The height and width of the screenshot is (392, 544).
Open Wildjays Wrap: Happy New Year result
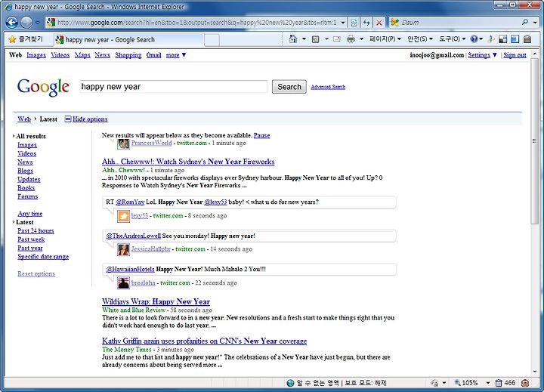(x=156, y=302)
